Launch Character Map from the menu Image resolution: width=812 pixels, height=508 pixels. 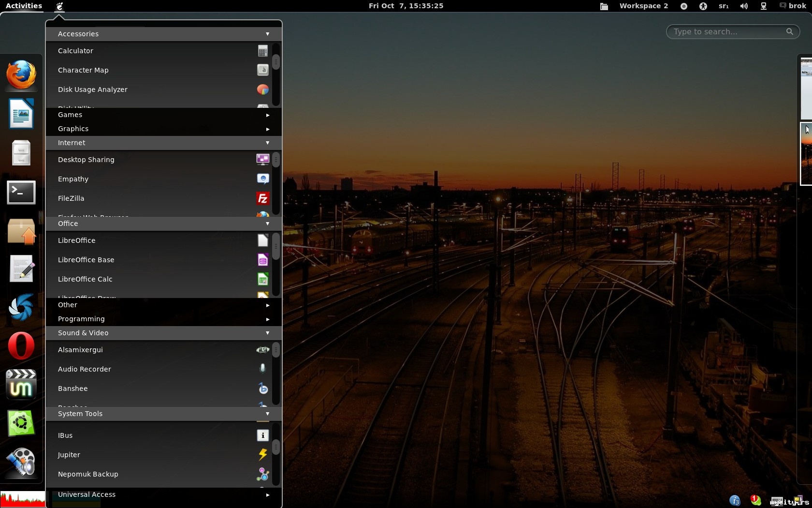click(159, 70)
